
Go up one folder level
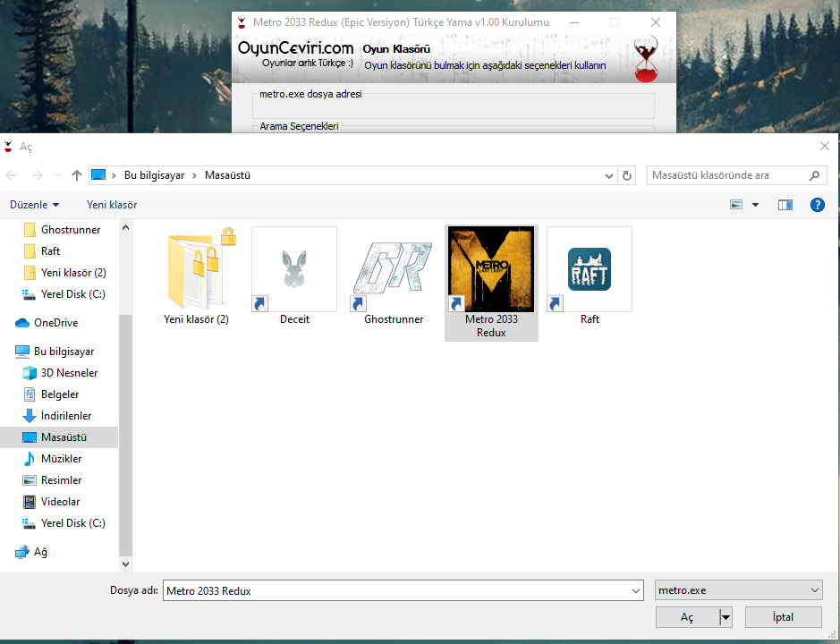77,175
